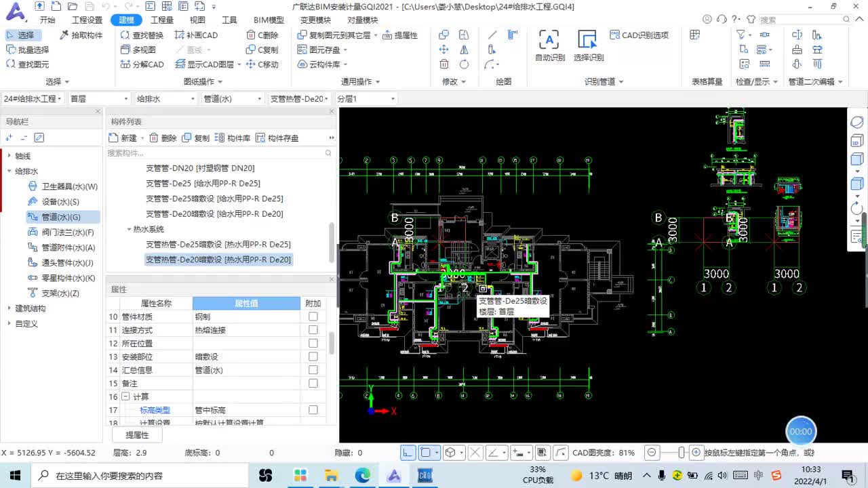Toggle orthogonal mode icon in status bar

(408, 452)
